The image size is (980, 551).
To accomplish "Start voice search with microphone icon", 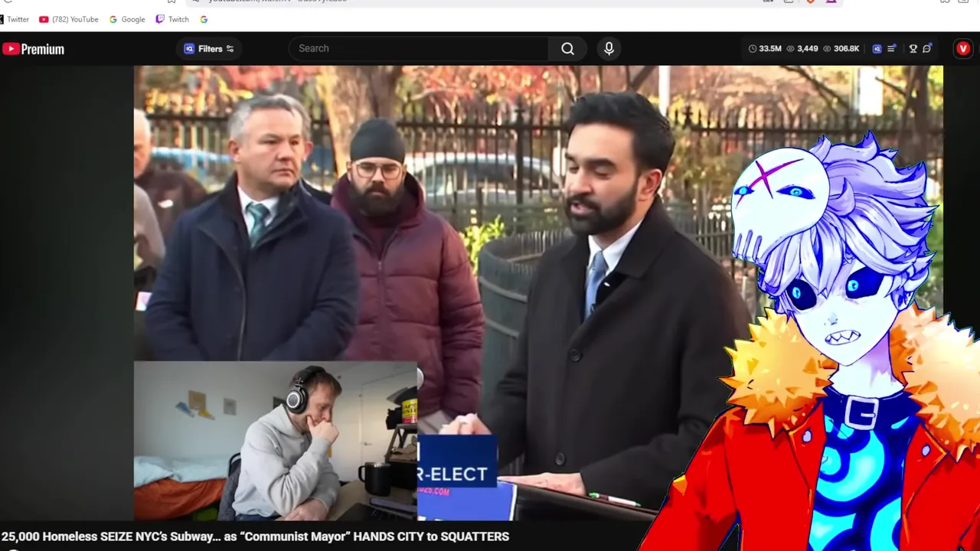I will [609, 48].
